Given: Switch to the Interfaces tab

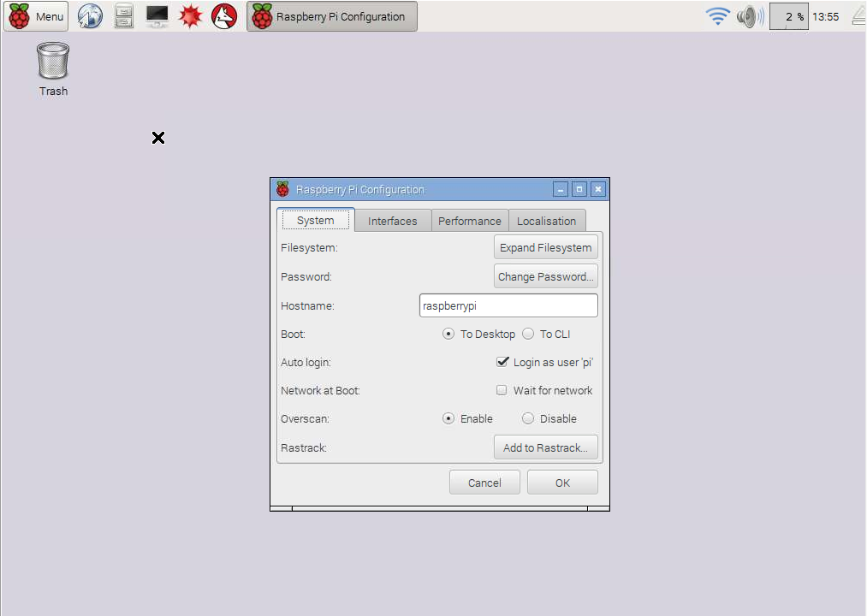Looking at the screenshot, I should coord(392,220).
